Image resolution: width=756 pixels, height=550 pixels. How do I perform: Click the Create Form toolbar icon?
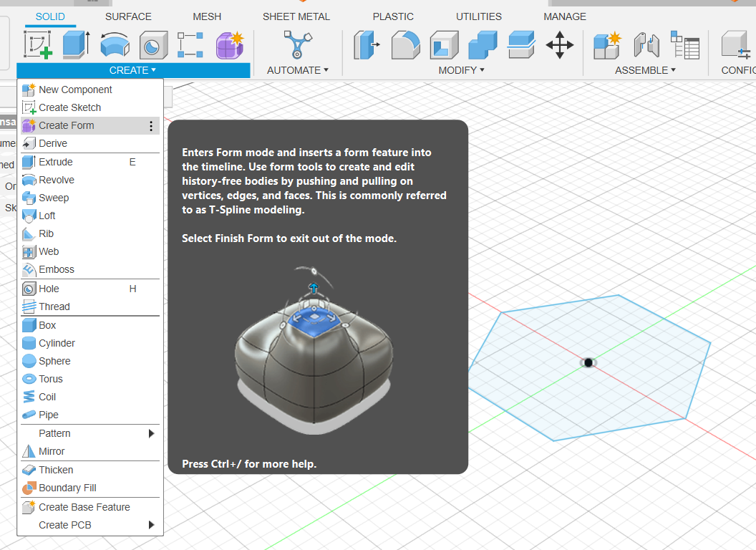230,45
